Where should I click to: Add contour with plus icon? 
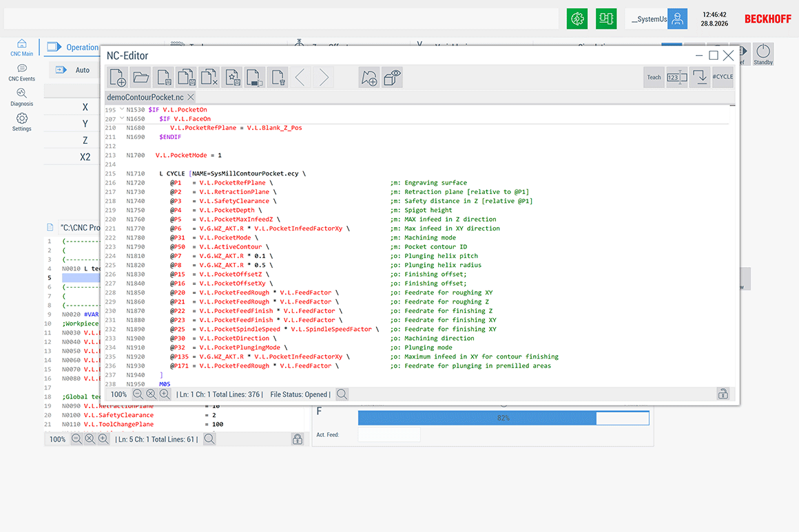point(369,77)
